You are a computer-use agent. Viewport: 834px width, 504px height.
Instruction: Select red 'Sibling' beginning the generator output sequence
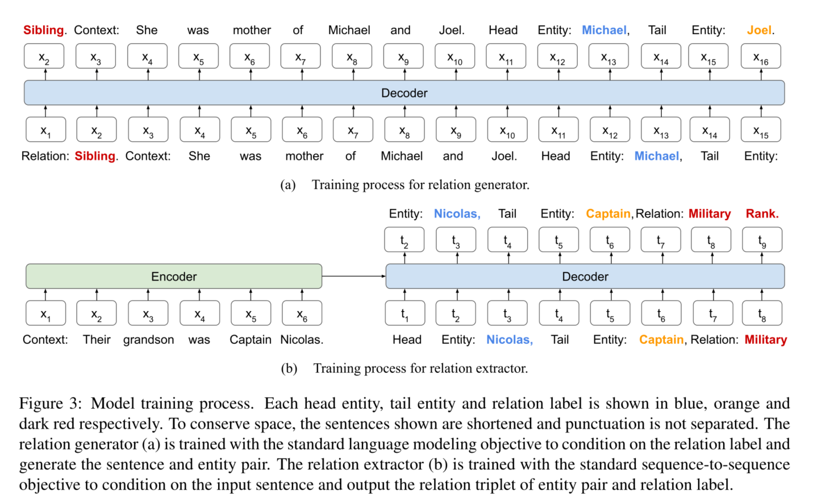pos(44,30)
